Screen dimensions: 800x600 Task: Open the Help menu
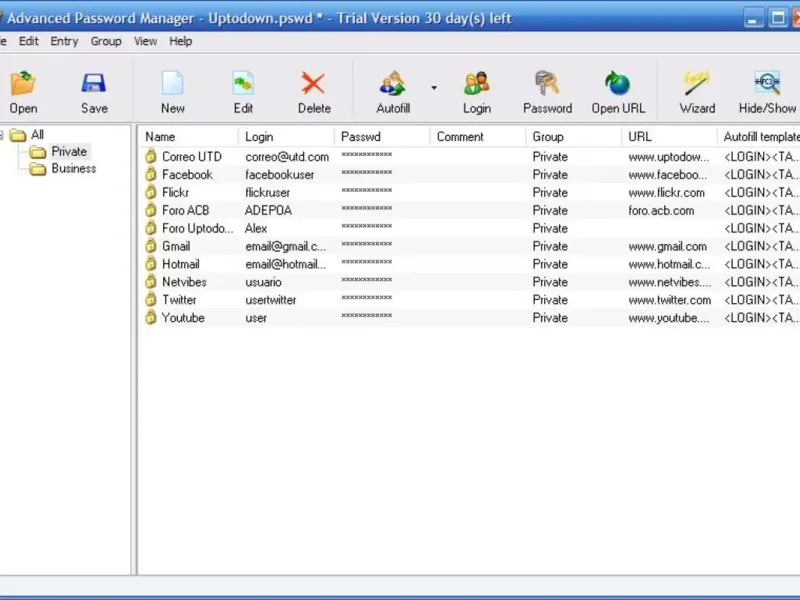pos(181,41)
